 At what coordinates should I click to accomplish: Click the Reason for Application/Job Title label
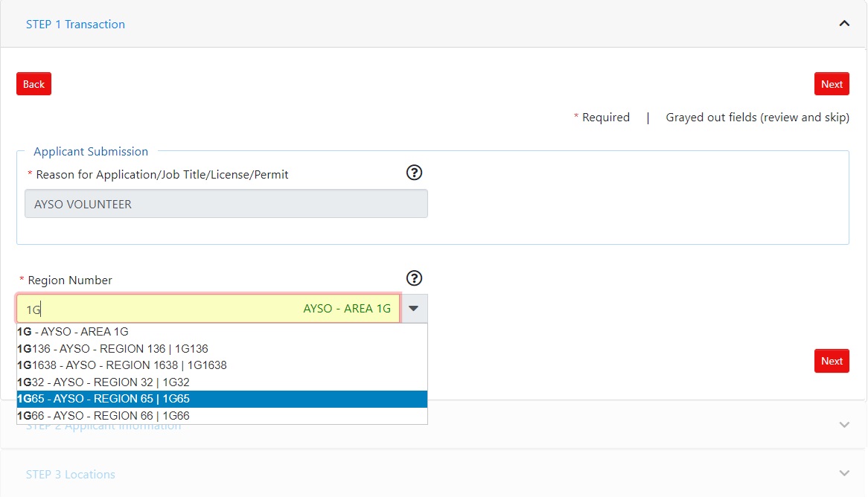[162, 175]
